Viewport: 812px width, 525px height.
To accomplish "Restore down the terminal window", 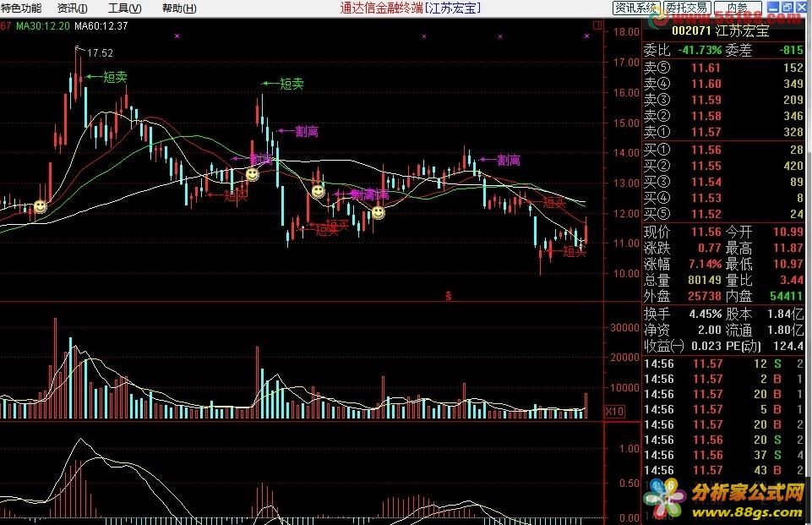I will tap(787, 8).
